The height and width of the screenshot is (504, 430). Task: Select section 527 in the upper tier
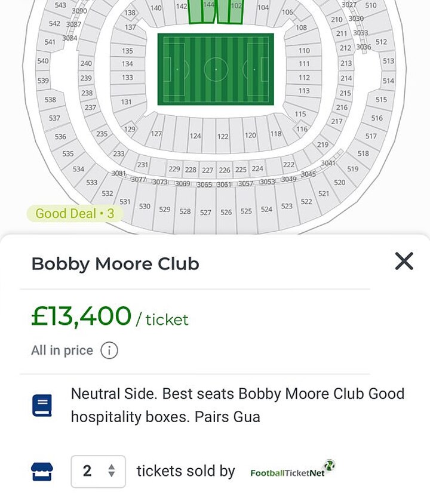(205, 212)
